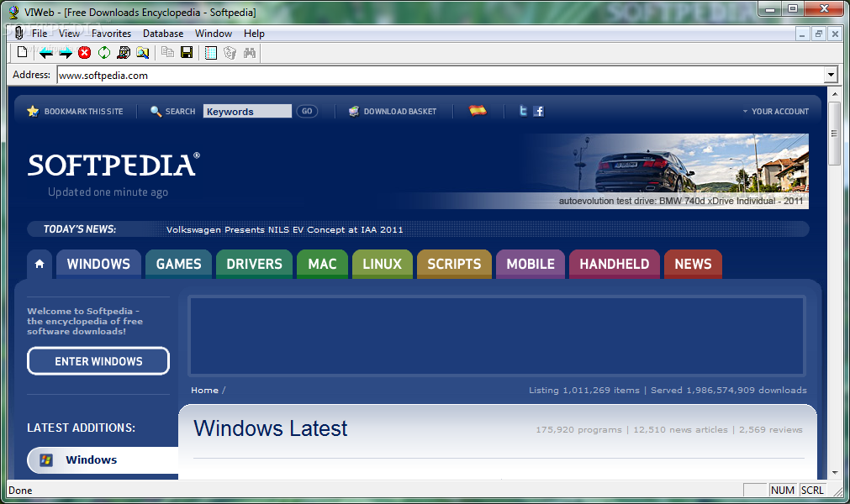Click the Search folder magnifier toolbar icon

[x=143, y=53]
